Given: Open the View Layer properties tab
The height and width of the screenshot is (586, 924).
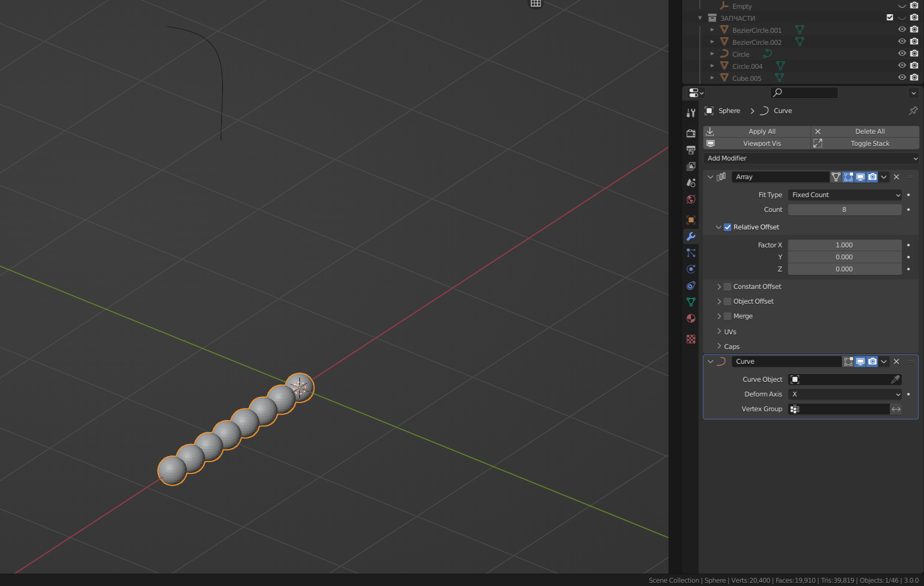Looking at the screenshot, I should tap(691, 166).
